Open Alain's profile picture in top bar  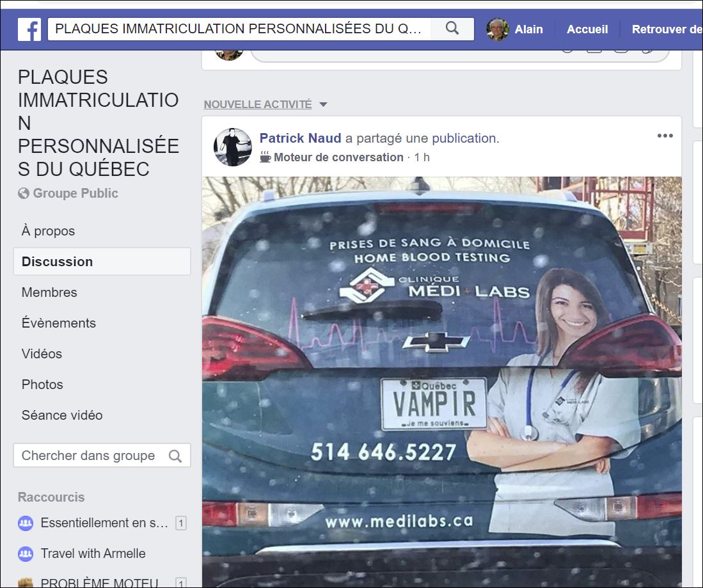click(x=497, y=29)
